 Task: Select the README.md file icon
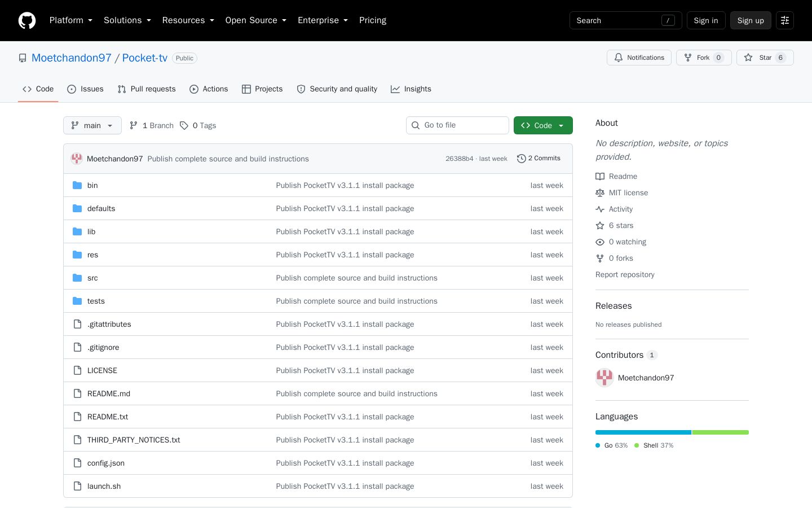point(77,393)
